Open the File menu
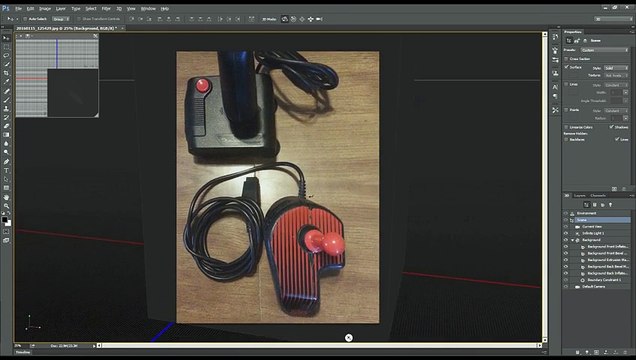The width and height of the screenshot is (636, 360). coord(18,9)
